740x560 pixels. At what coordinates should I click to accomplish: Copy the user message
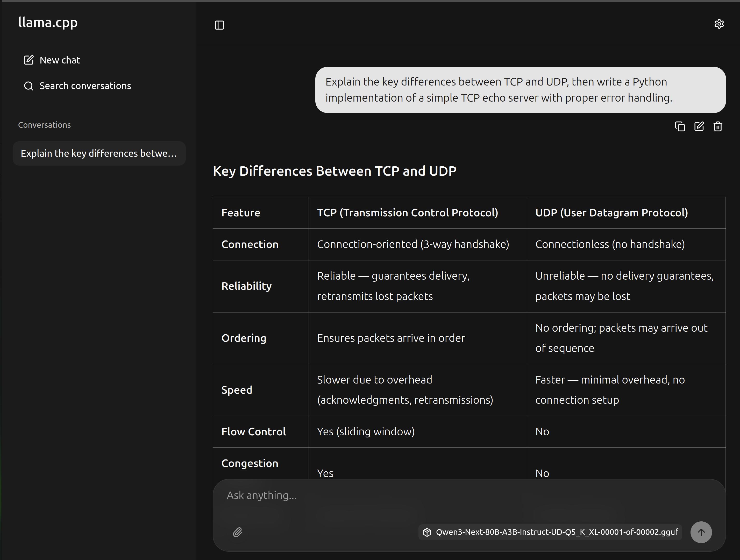(680, 126)
